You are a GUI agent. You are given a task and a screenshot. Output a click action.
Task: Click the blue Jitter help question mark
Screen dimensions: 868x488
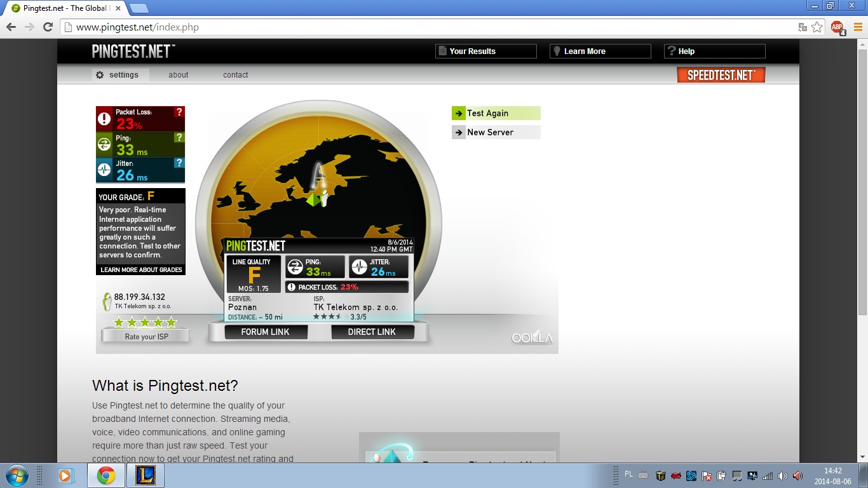(x=180, y=163)
